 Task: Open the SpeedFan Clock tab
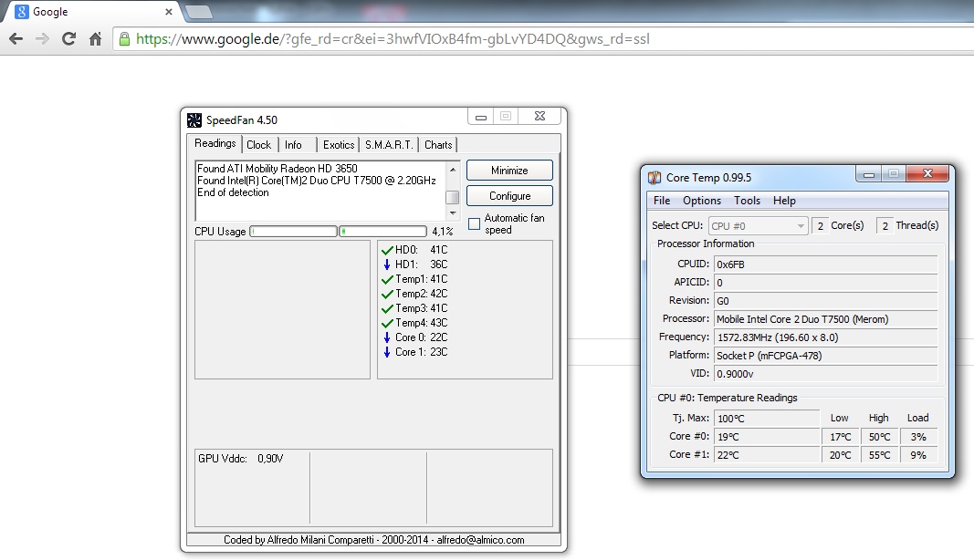[259, 145]
